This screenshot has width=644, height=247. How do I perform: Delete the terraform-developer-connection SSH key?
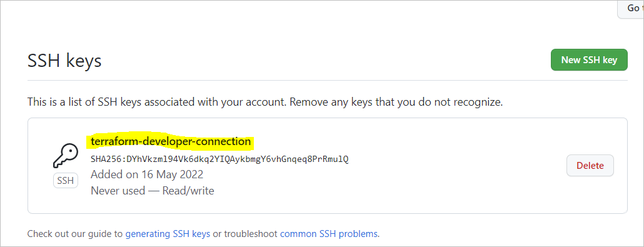click(590, 166)
